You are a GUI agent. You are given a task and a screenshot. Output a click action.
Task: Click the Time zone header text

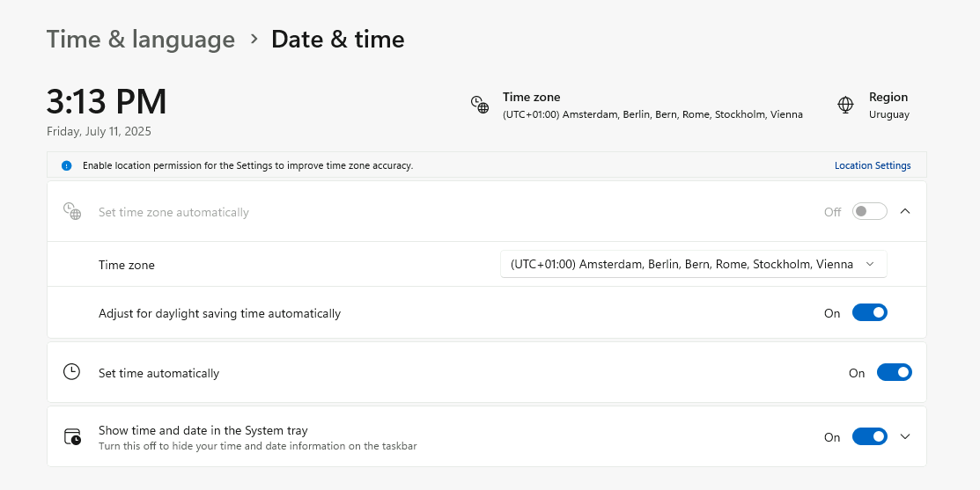(531, 98)
